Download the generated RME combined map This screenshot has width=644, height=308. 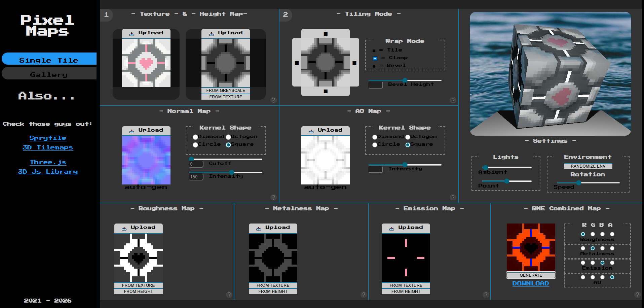click(530, 283)
